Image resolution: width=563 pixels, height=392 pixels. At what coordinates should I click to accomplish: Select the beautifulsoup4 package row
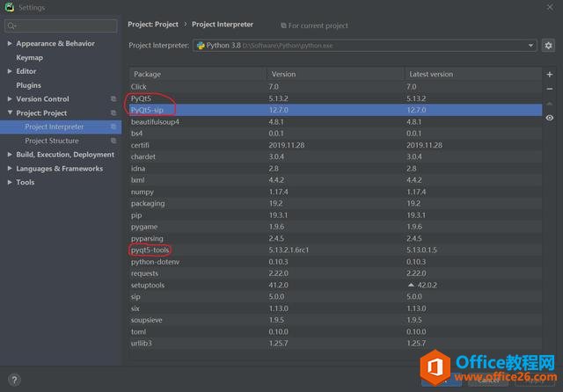pyautogui.click(x=336, y=122)
